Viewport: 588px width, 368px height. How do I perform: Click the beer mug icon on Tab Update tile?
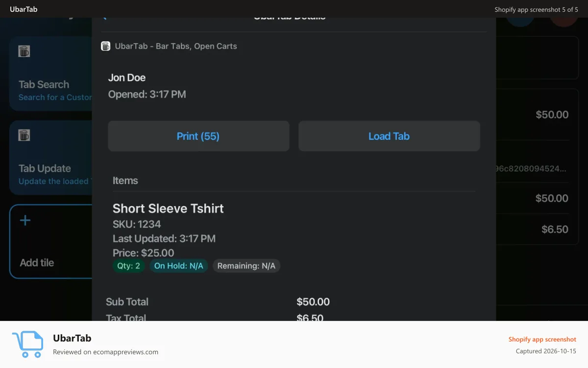pyautogui.click(x=24, y=135)
